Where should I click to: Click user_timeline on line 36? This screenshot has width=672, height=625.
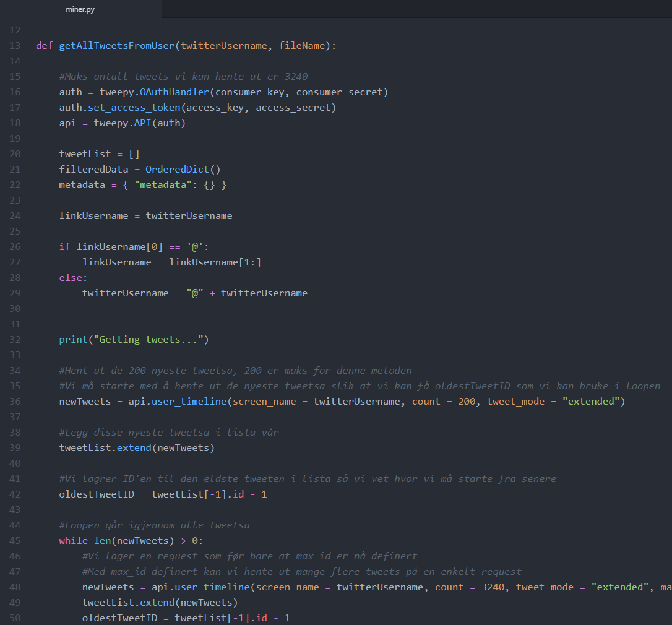192,402
